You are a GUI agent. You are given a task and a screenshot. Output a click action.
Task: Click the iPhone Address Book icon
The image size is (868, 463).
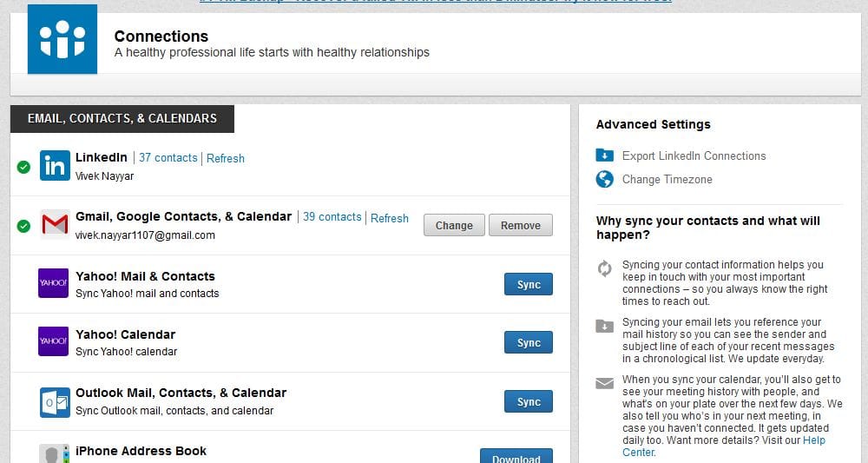[x=54, y=454]
